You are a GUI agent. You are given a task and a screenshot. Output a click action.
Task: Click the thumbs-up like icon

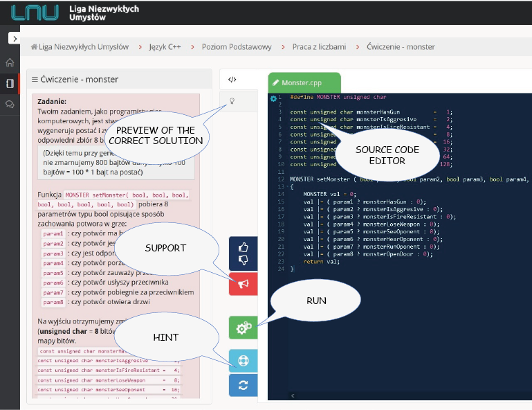(x=244, y=247)
